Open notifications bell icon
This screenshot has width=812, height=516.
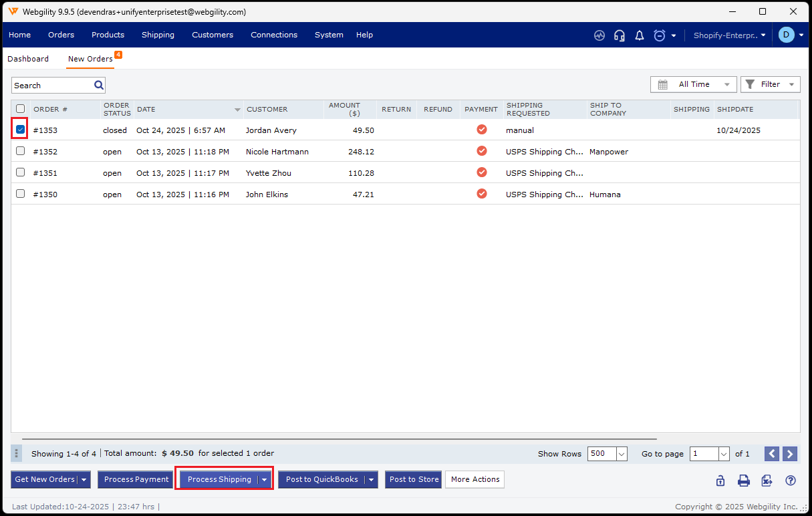640,35
